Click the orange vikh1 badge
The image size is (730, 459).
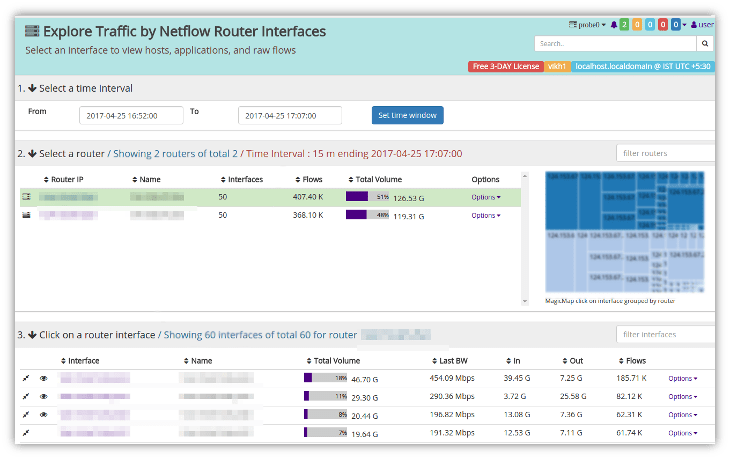coord(557,67)
